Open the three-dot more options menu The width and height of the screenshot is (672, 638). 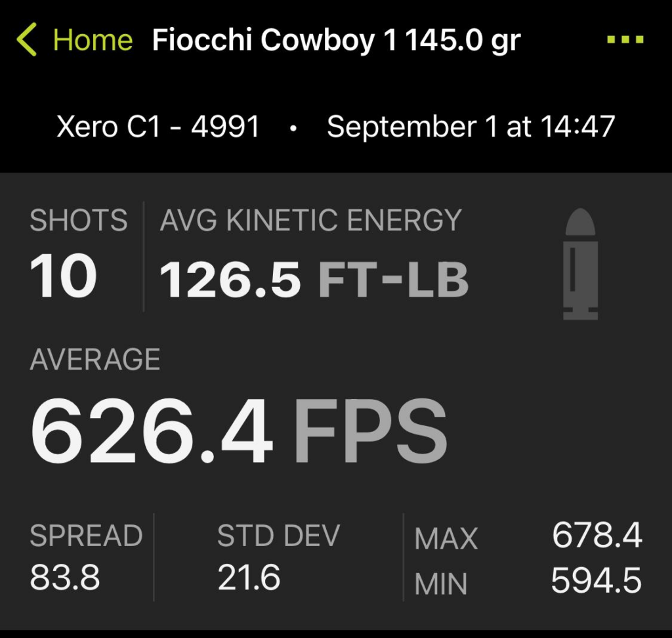coord(625,40)
